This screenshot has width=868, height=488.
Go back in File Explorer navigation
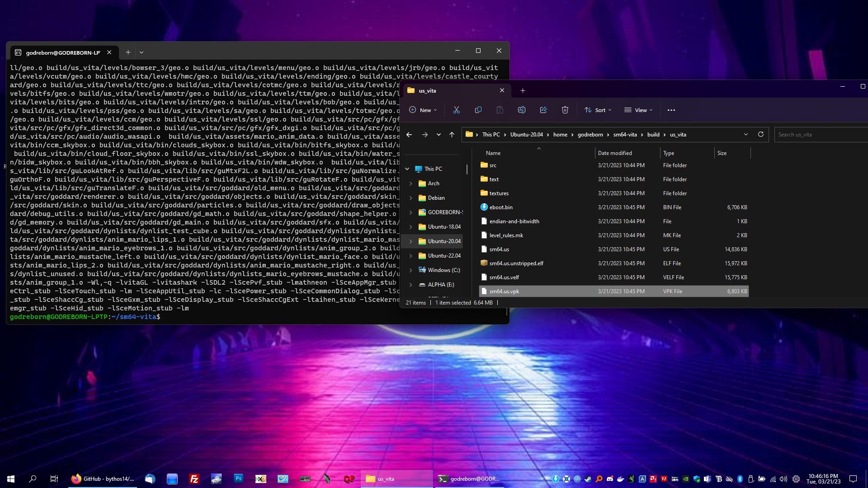click(x=409, y=135)
